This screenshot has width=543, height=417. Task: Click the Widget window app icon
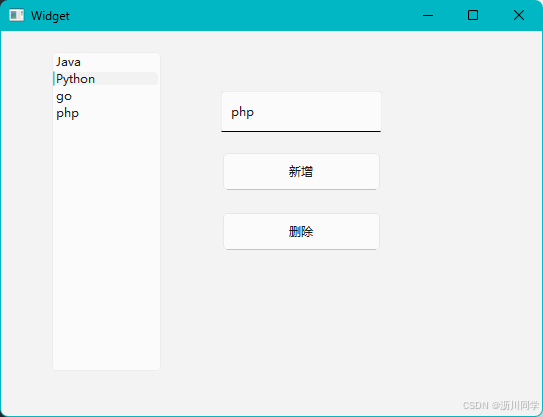pos(16,15)
